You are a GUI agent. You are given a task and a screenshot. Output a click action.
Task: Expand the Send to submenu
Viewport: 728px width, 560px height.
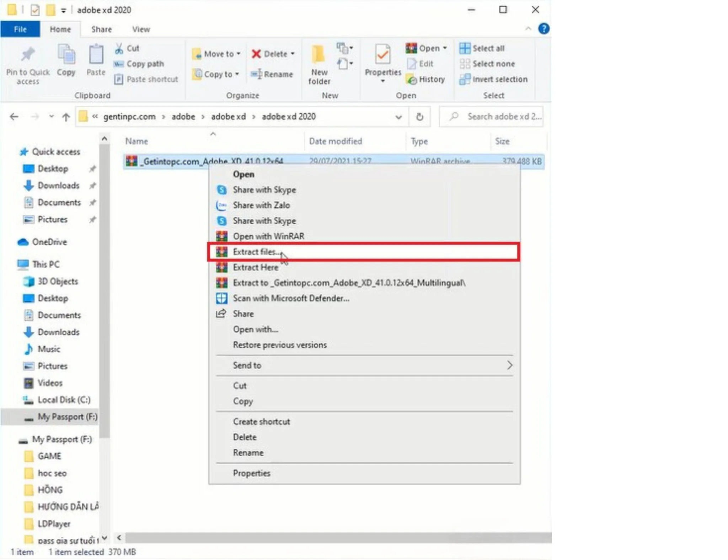pyautogui.click(x=364, y=365)
